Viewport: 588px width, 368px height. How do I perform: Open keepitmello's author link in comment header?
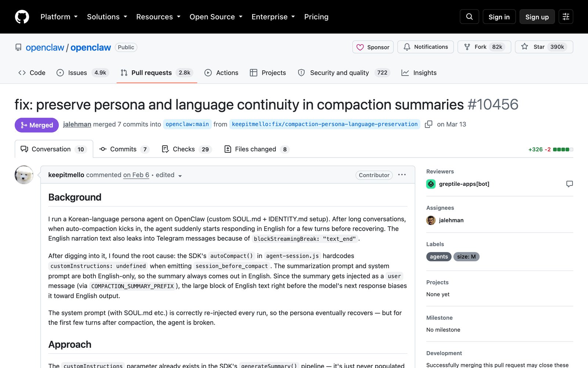(x=66, y=175)
